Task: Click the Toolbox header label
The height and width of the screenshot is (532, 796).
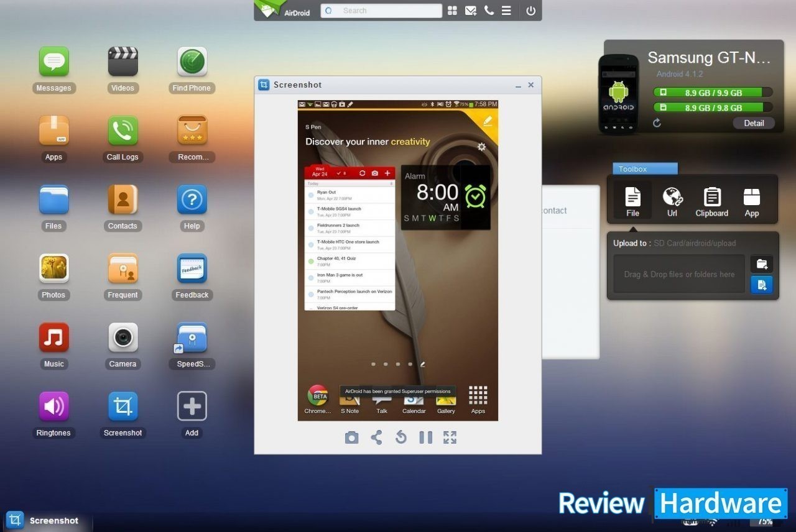Action: (x=645, y=169)
